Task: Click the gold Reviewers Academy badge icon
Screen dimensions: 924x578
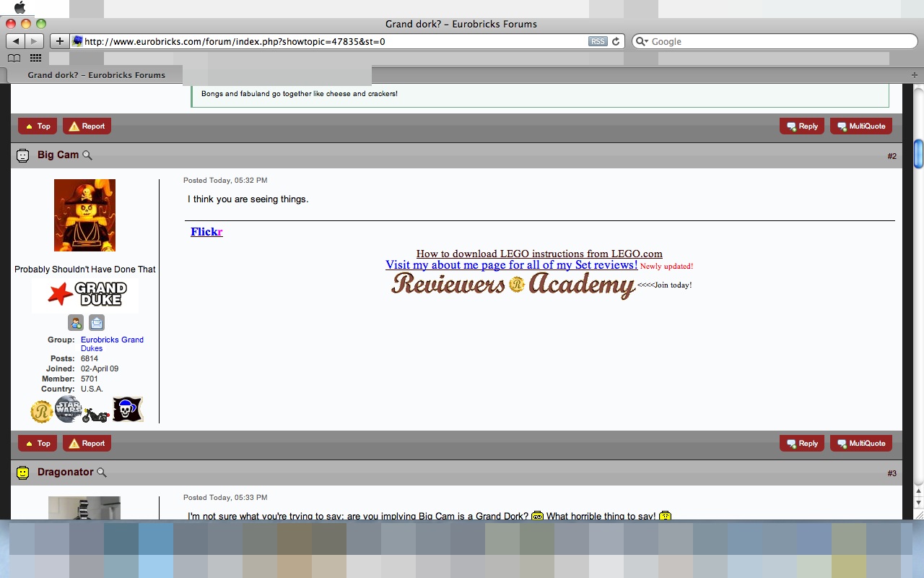Action: (41, 410)
